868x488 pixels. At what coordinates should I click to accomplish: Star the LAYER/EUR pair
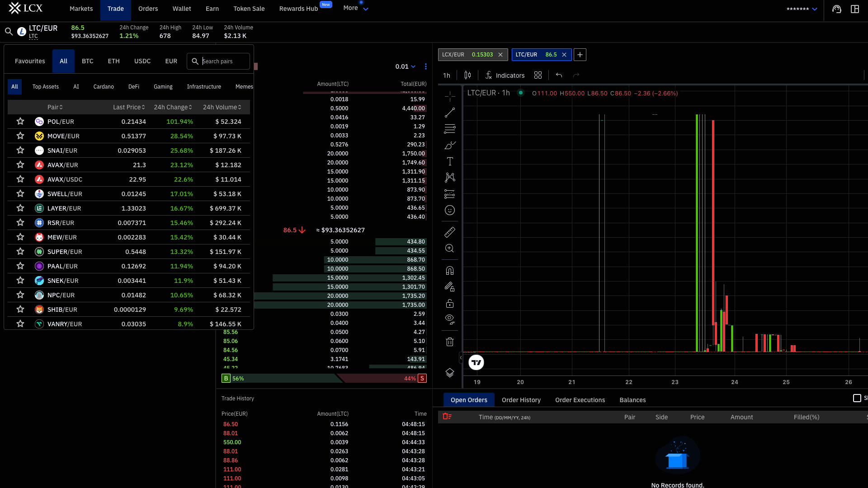20,208
